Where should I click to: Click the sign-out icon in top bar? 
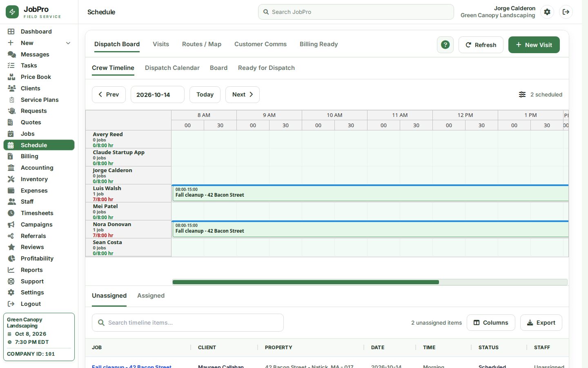point(566,12)
